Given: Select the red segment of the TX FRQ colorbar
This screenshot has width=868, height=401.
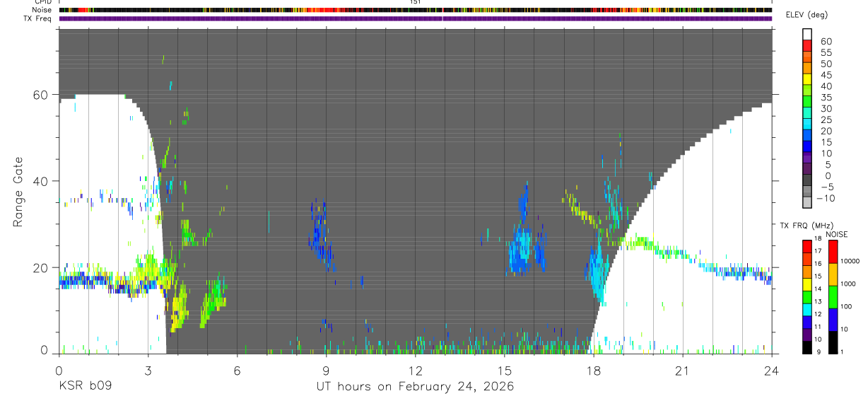Looking at the screenshot, I should (807, 247).
